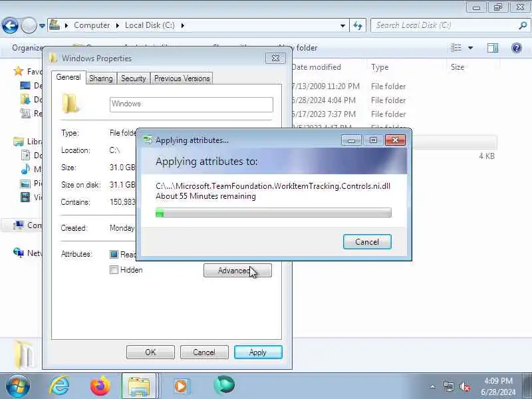Viewport: 532px width, 399px height.
Task: Launch Firefox from taskbar
Action: (100, 386)
